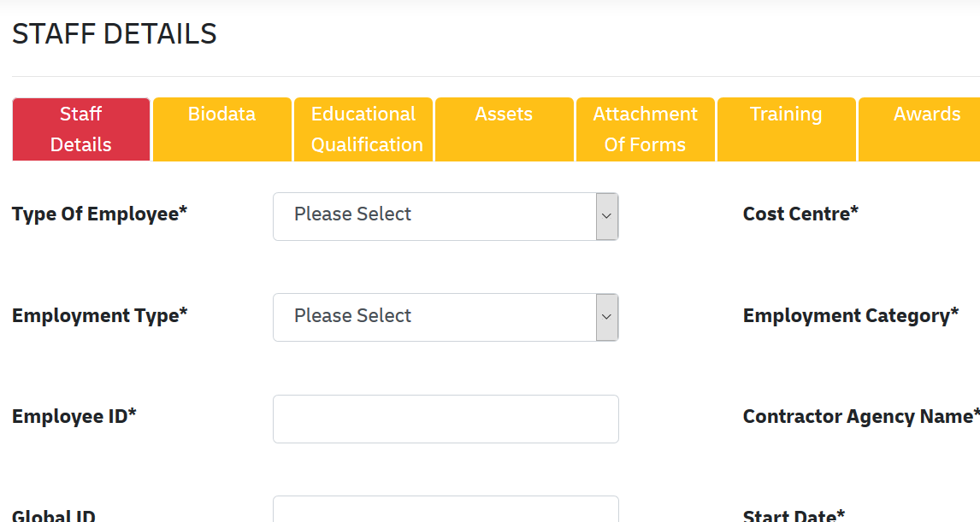Open the Staff Details tab

81,129
